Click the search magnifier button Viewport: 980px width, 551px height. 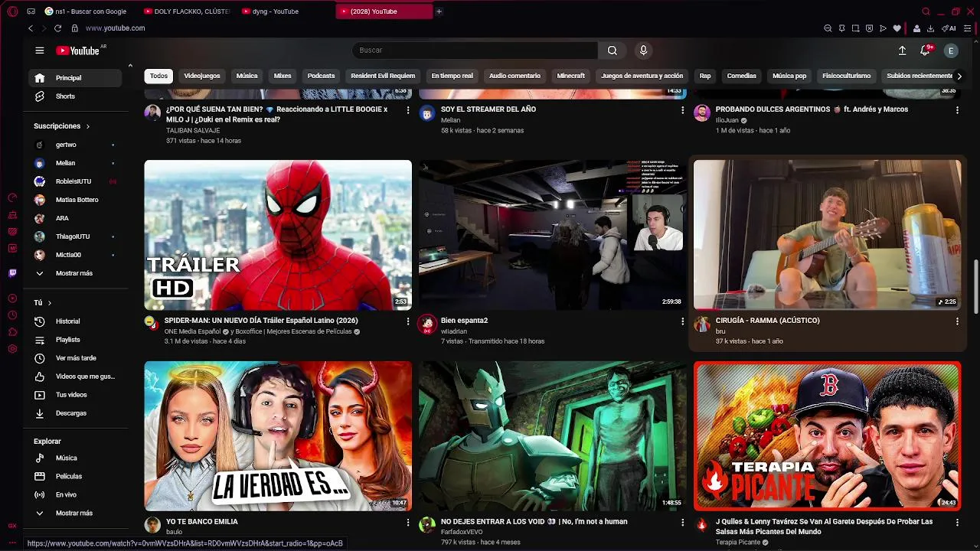pos(612,51)
